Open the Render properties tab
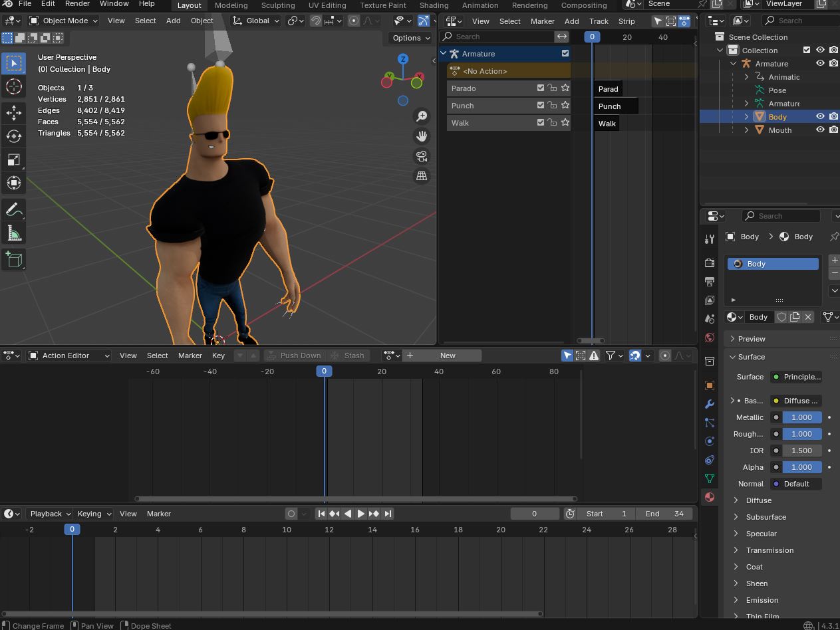Viewport: 840px width, 630px height. pos(710,263)
